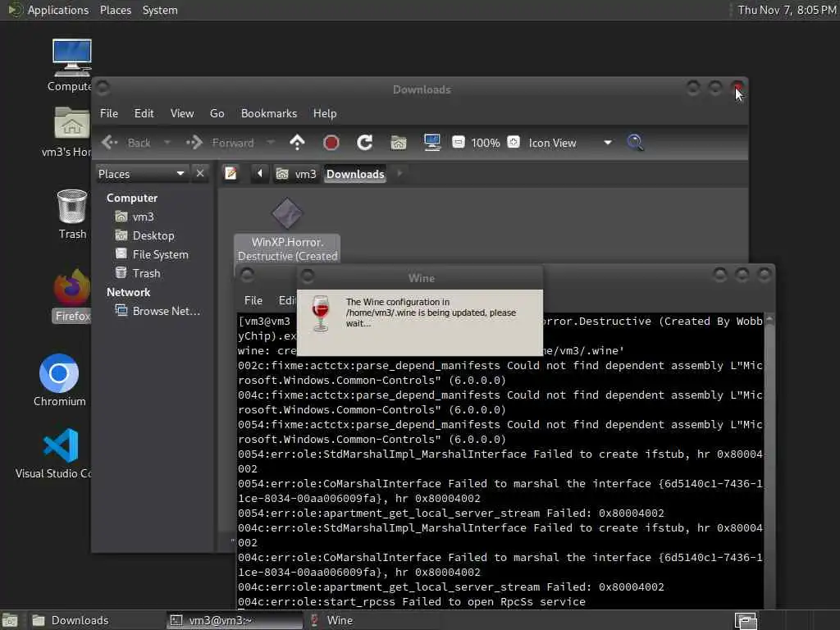The height and width of the screenshot is (630, 840).
Task: Go up to parent folder
Action: tap(297, 143)
